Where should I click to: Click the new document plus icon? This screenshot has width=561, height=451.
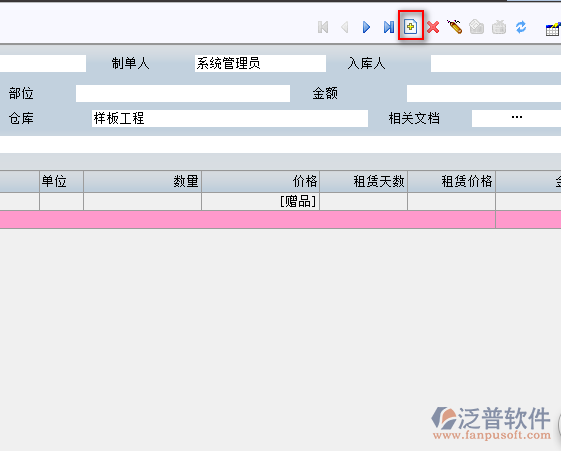point(411,26)
